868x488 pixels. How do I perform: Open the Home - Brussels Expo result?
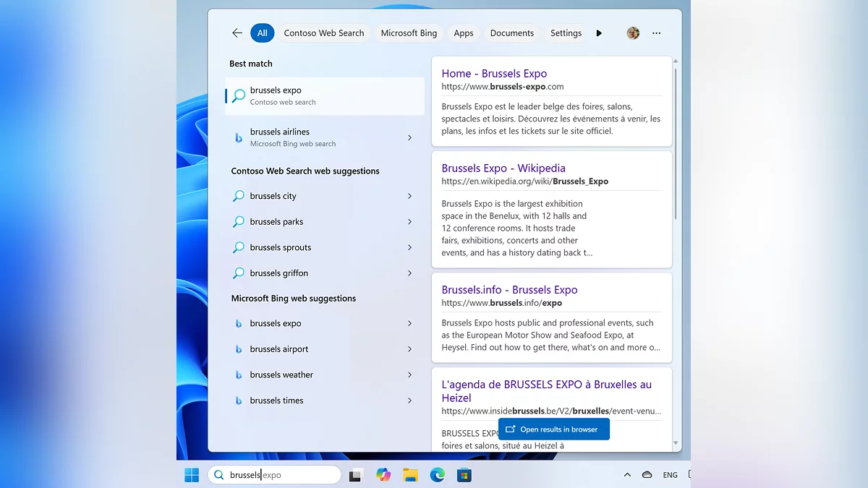point(494,74)
